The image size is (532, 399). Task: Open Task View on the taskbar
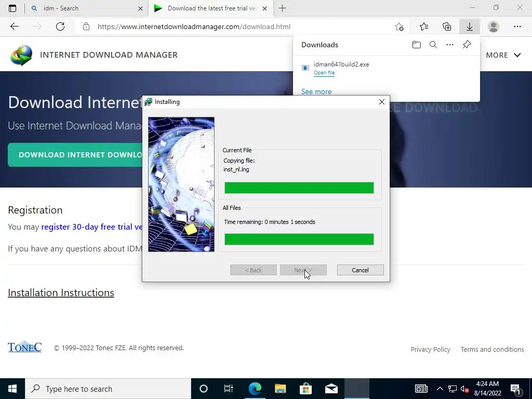(x=229, y=389)
